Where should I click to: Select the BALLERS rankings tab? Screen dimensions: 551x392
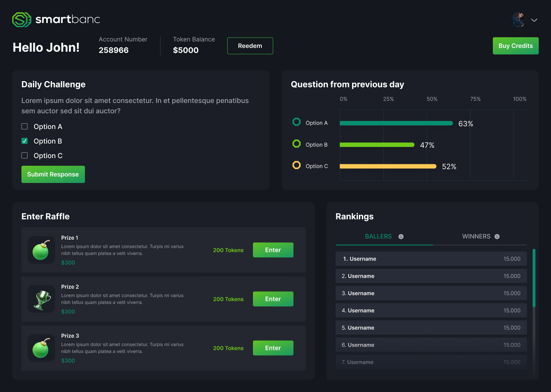click(x=378, y=237)
